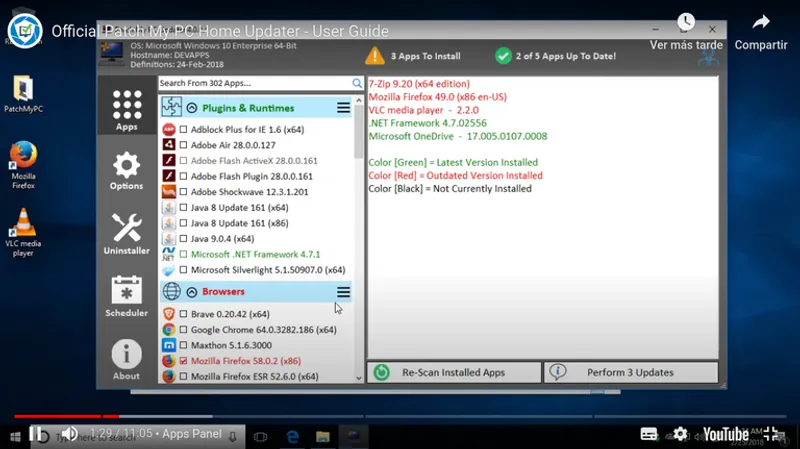Click the yellow warning triangle icon

tap(375, 56)
